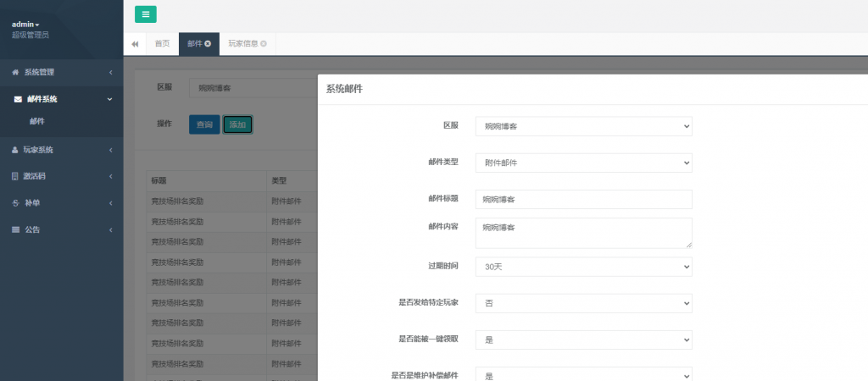Expand the 补单 sidebar menu
The image size is (868, 381).
(61, 203)
